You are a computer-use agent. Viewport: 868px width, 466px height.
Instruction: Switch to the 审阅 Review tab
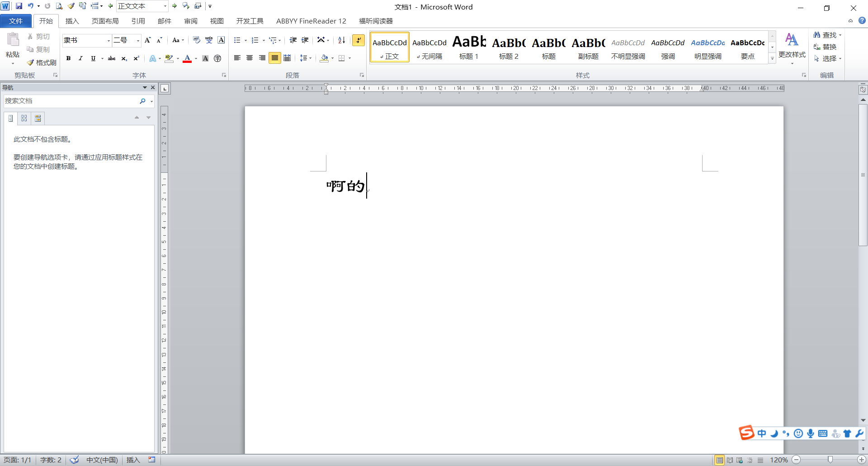click(191, 21)
